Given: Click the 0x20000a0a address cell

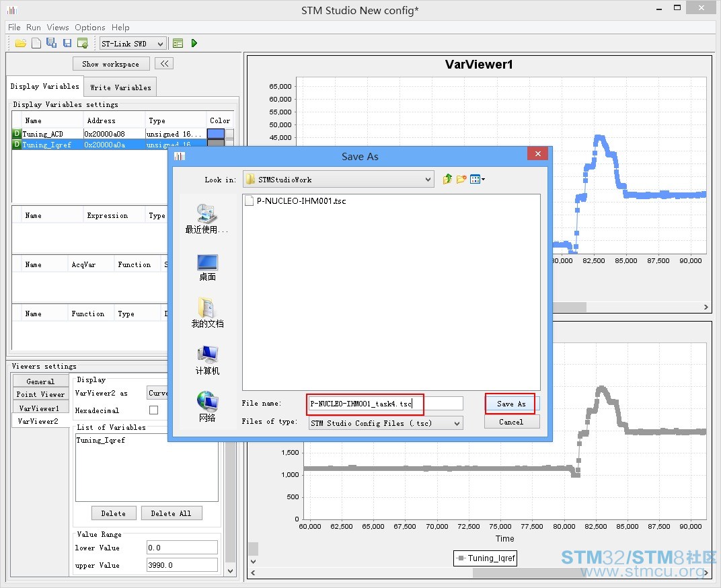Looking at the screenshot, I should click(114, 145).
